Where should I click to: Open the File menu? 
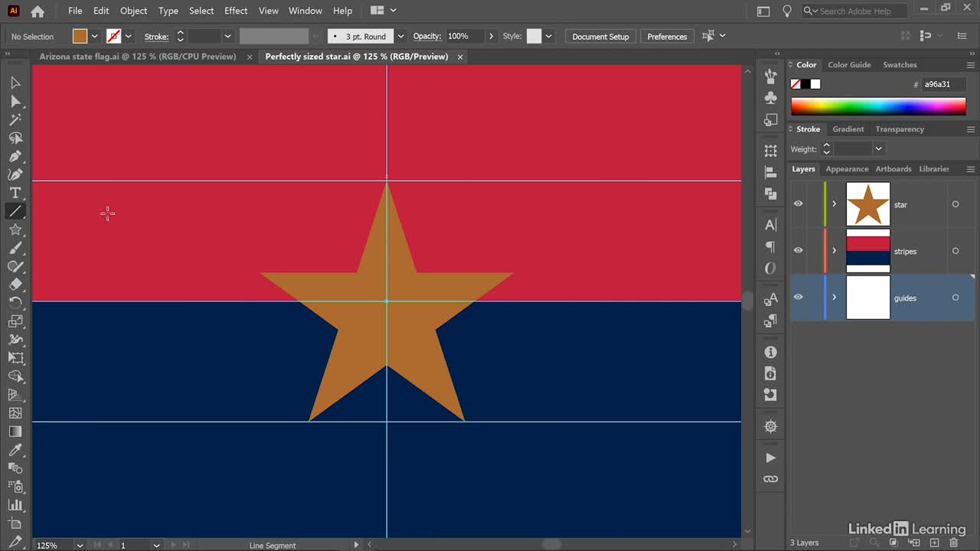click(x=75, y=11)
